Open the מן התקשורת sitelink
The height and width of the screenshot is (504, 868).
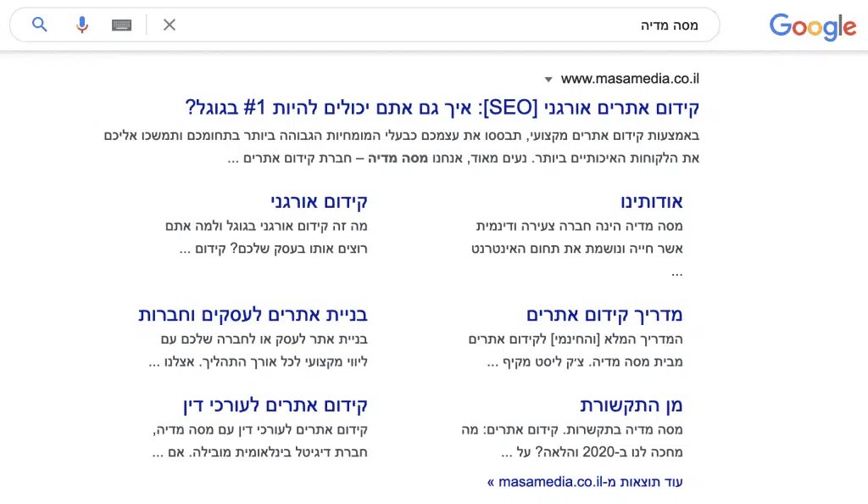click(x=632, y=405)
